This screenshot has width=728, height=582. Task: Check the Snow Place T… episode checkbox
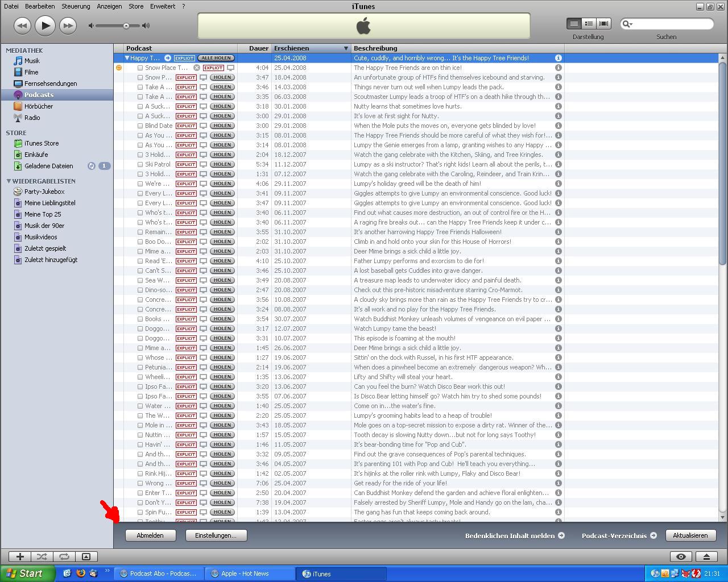[x=140, y=68]
